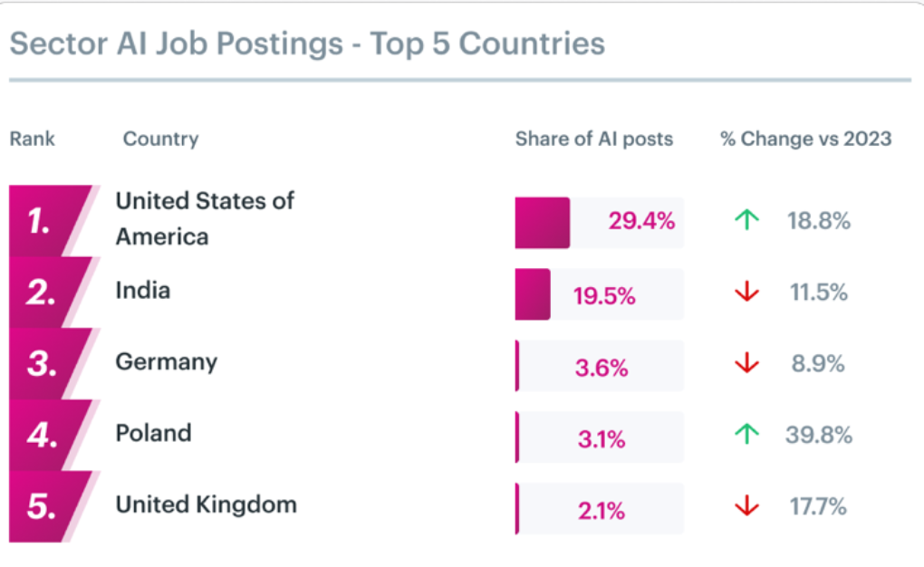The height and width of the screenshot is (567, 924).
Task: Click the Sector AI Job Postings title
Action: [307, 43]
